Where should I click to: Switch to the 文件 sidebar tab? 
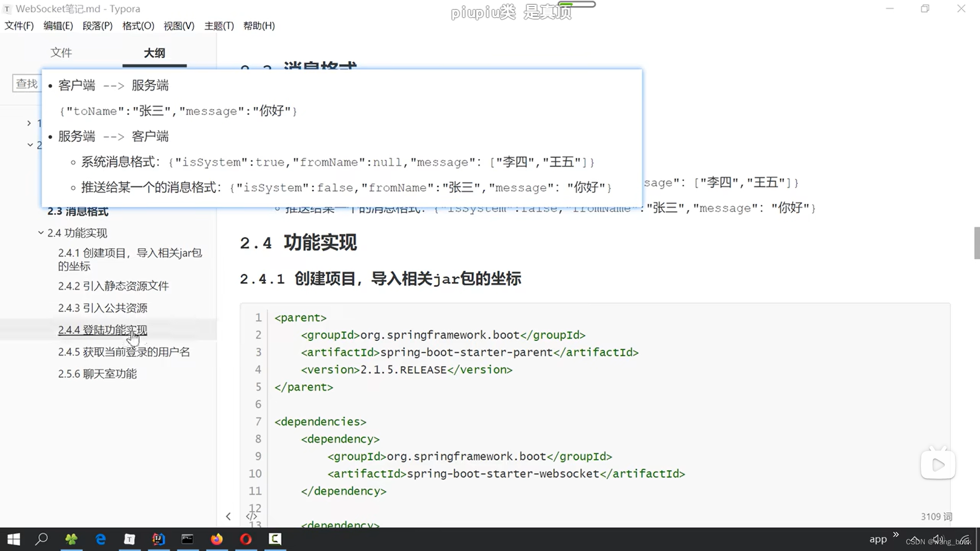click(61, 53)
